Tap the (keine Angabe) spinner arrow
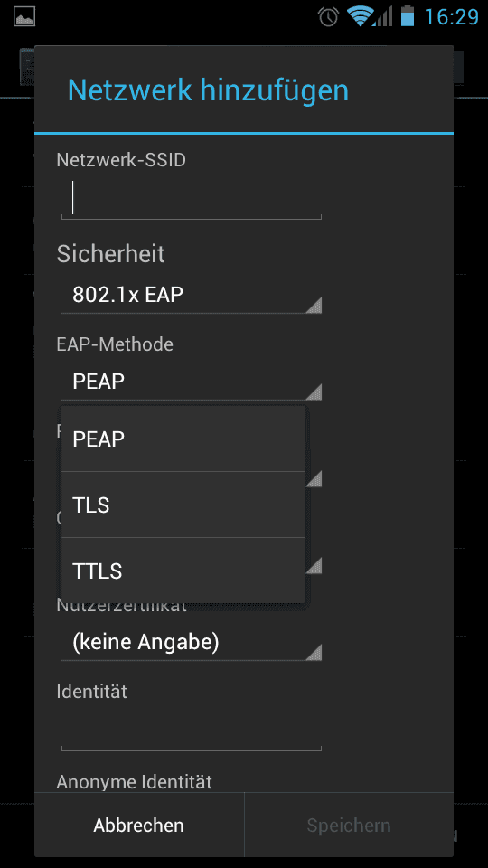This screenshot has width=488, height=868. tap(314, 653)
